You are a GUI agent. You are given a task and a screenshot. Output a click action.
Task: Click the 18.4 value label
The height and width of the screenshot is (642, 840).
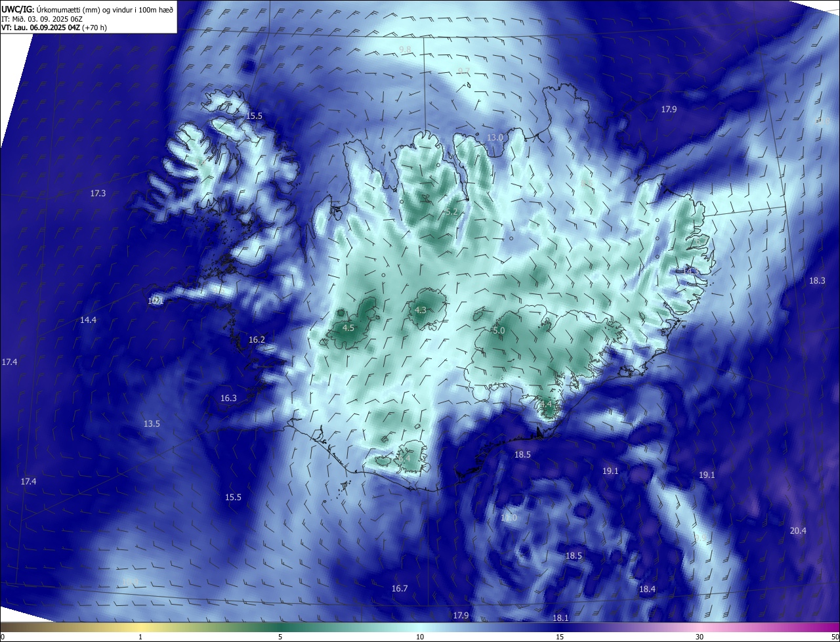[x=647, y=589]
